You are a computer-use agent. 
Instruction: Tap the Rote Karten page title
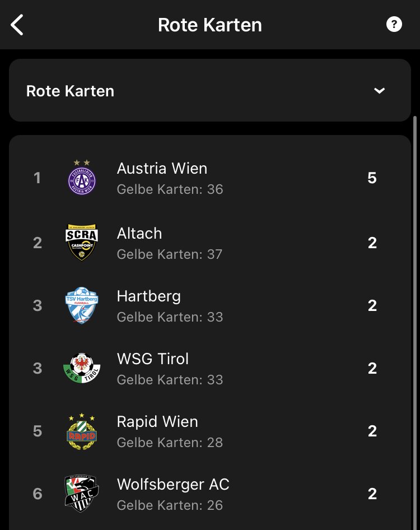click(x=210, y=25)
